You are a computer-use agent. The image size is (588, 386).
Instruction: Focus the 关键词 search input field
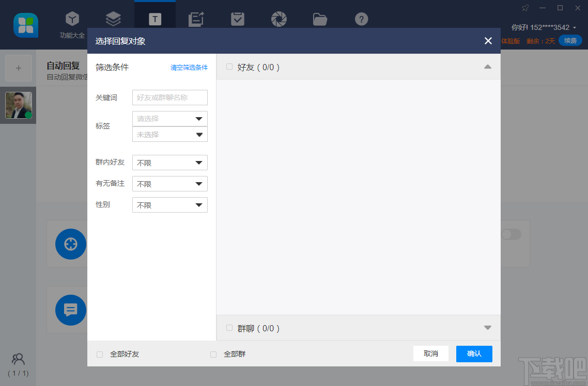(x=170, y=98)
